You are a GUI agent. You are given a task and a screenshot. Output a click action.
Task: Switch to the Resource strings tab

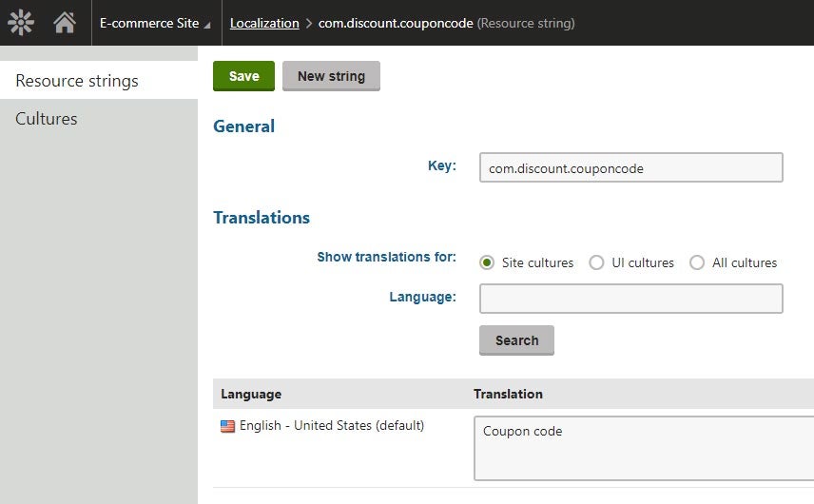(77, 81)
